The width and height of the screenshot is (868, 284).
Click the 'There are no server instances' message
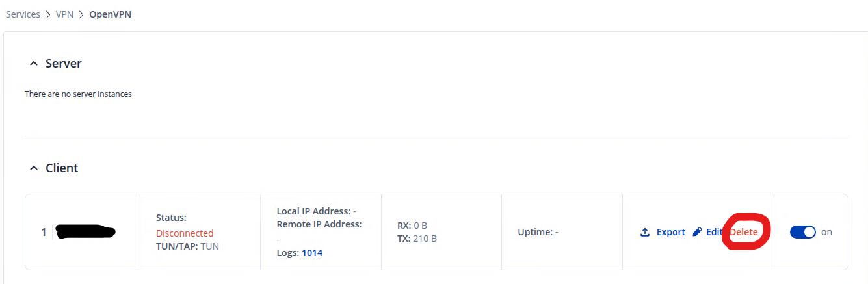click(78, 94)
